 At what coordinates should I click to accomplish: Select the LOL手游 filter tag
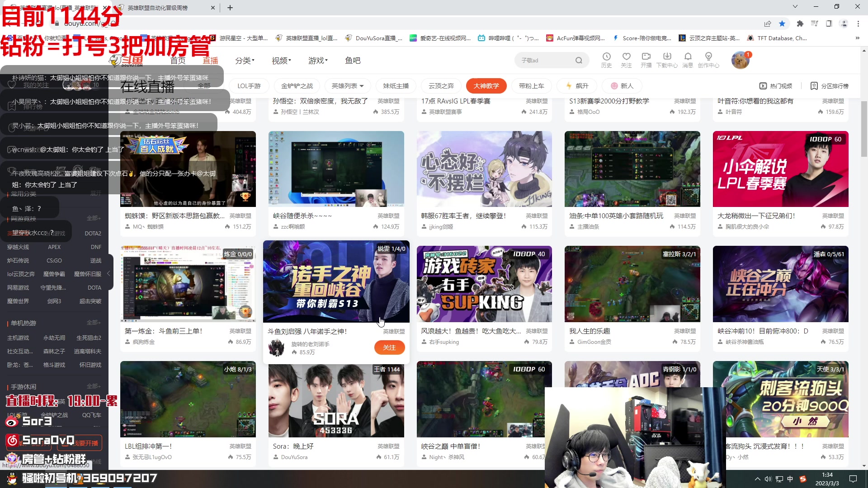[x=249, y=86]
